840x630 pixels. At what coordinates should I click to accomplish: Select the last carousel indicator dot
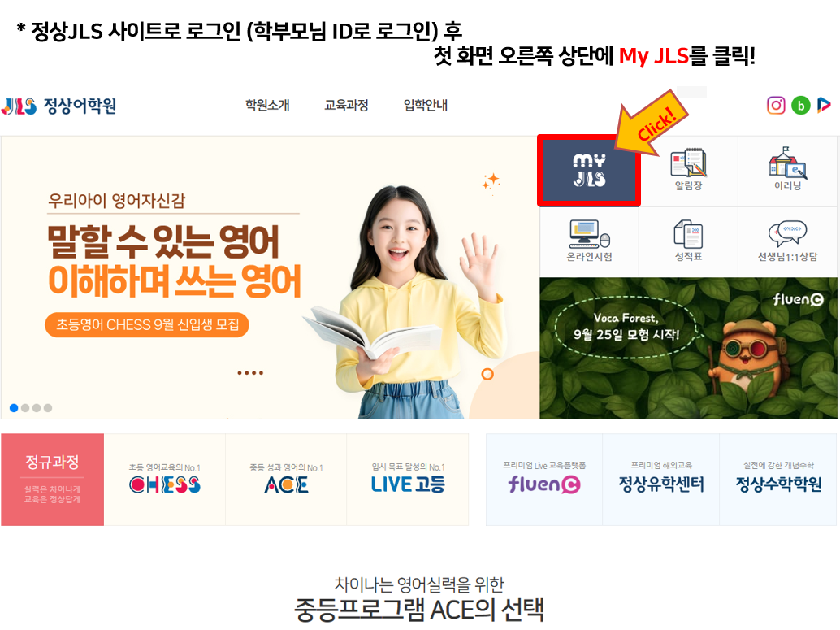coord(48,408)
